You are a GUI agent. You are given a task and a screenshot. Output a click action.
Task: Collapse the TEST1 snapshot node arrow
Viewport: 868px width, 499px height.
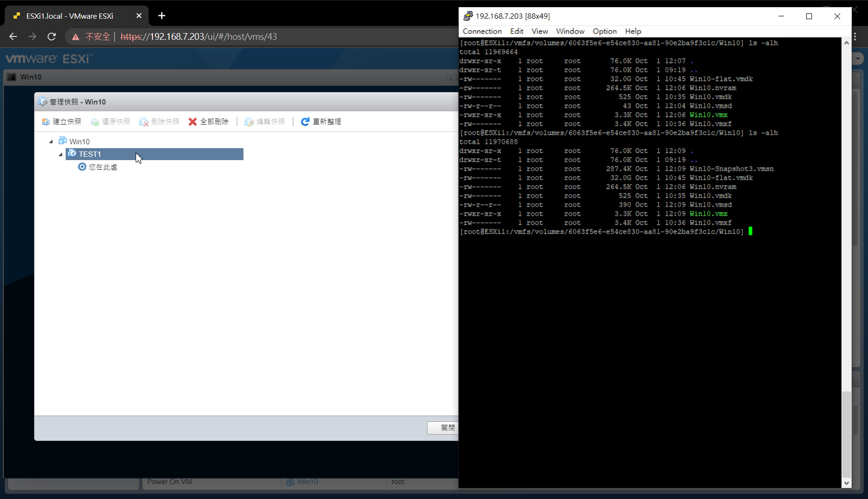pos(60,154)
